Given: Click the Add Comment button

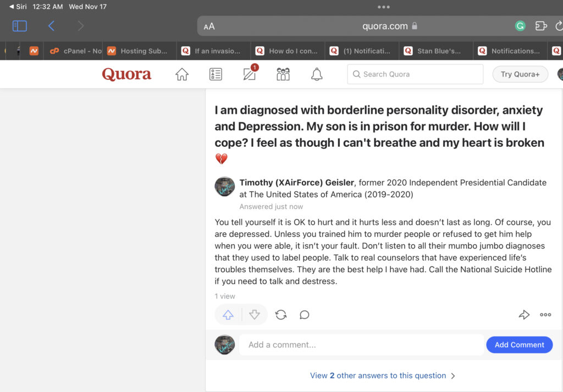Looking at the screenshot, I should pyautogui.click(x=519, y=345).
